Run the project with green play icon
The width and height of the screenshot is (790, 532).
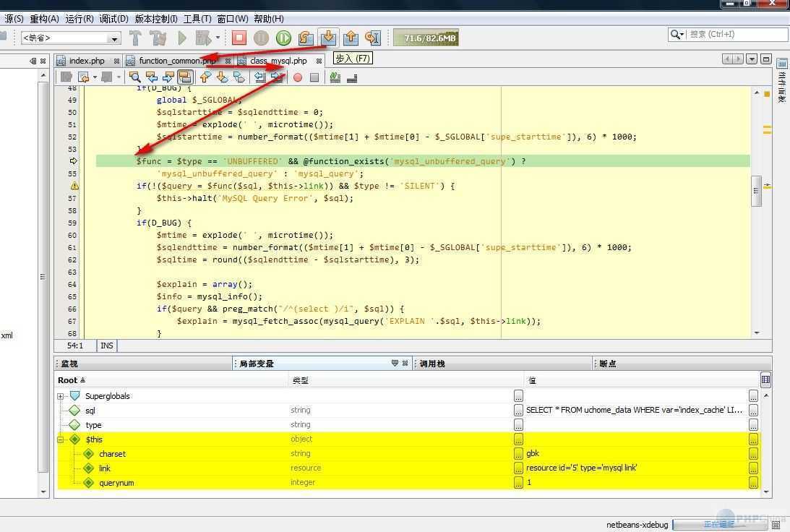click(x=182, y=38)
